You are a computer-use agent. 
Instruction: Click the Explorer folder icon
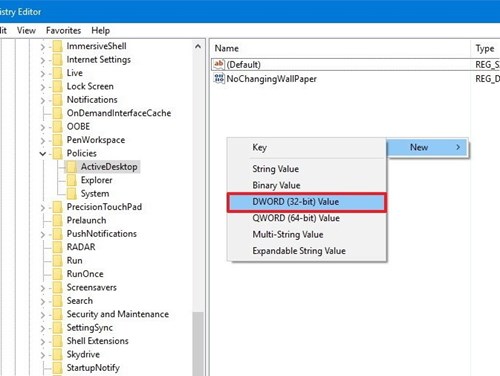71,180
